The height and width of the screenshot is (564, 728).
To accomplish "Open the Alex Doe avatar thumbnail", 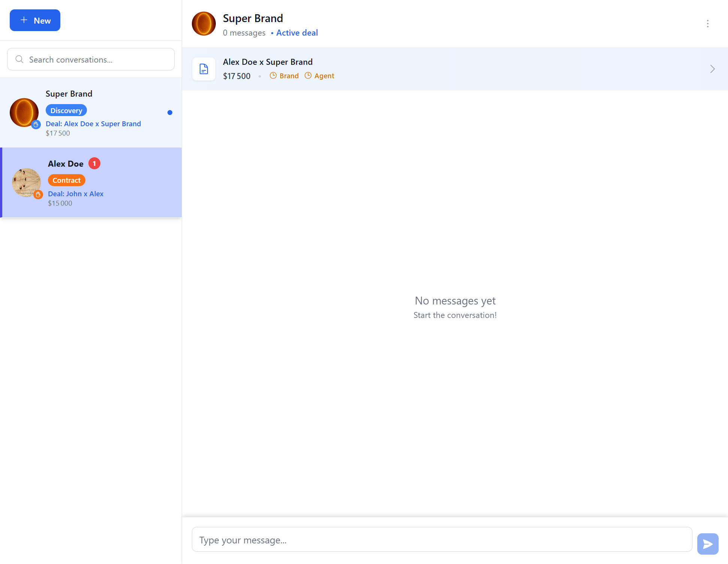I will [26, 182].
